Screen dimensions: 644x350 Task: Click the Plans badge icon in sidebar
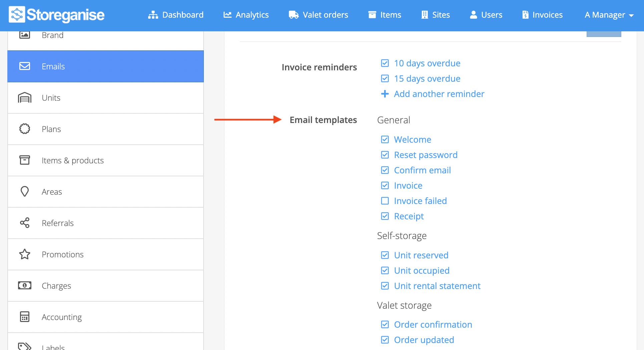point(25,129)
